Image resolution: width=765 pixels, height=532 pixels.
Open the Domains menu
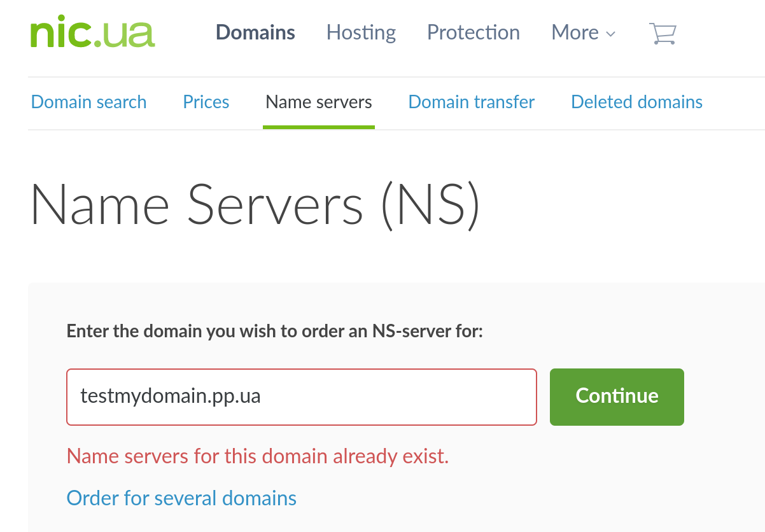255,32
